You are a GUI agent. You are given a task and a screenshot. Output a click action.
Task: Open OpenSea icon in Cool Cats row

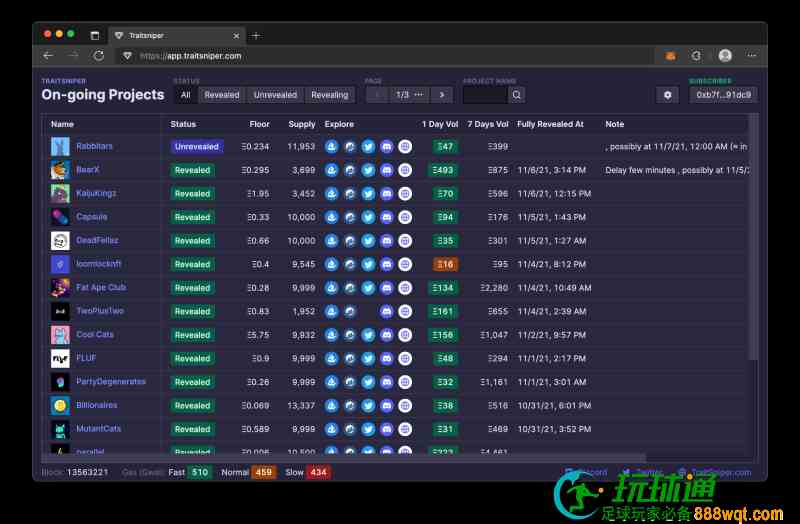332,335
